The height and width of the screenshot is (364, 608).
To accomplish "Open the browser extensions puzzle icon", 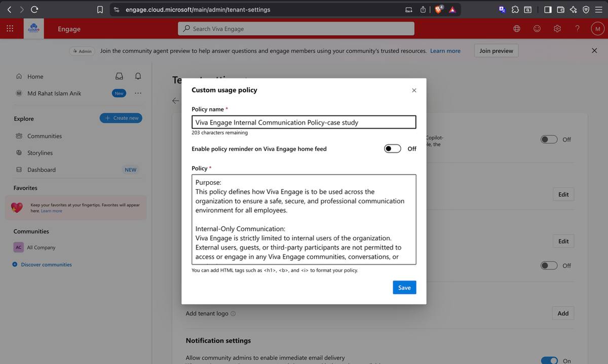I will [515, 9].
